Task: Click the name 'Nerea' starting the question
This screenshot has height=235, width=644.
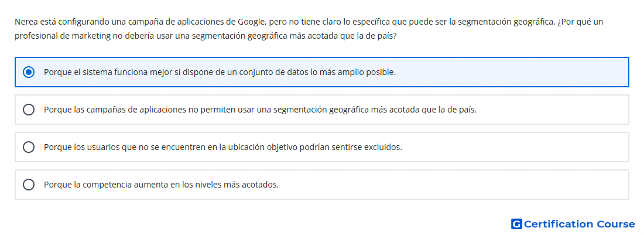Action: (25, 22)
